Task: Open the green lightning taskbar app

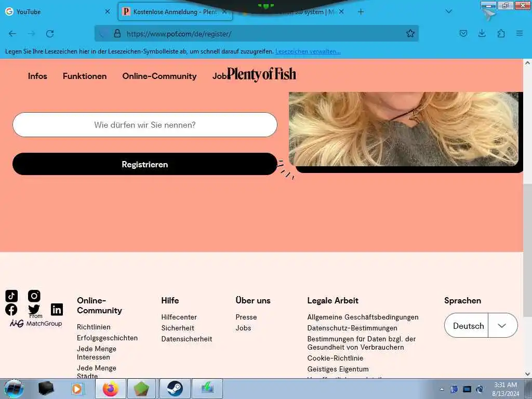Action: [207, 389]
